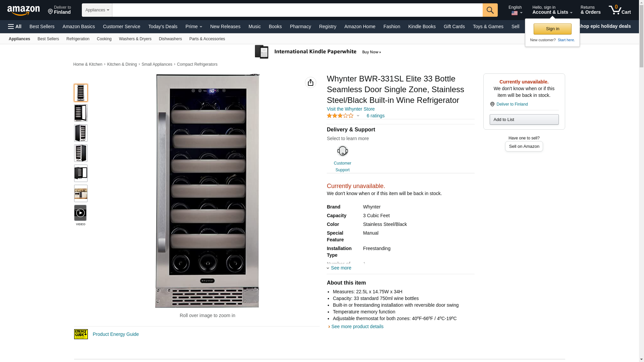
Task: Expand the star rating breakdown arrow
Action: (358, 116)
